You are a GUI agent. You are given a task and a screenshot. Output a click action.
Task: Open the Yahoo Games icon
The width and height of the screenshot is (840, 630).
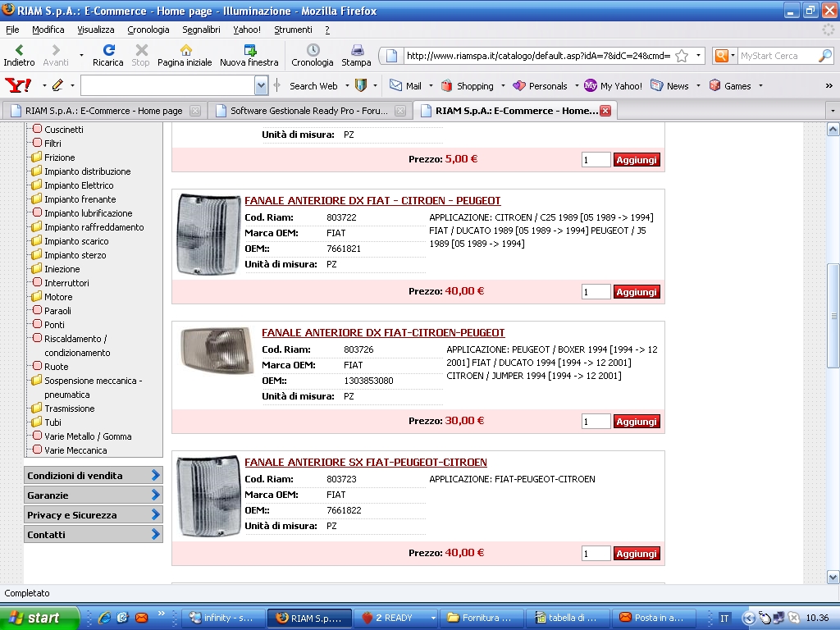[x=714, y=85]
